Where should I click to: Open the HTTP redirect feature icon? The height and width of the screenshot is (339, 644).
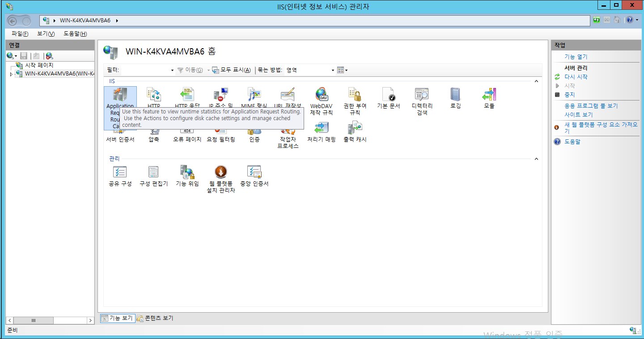click(x=153, y=94)
